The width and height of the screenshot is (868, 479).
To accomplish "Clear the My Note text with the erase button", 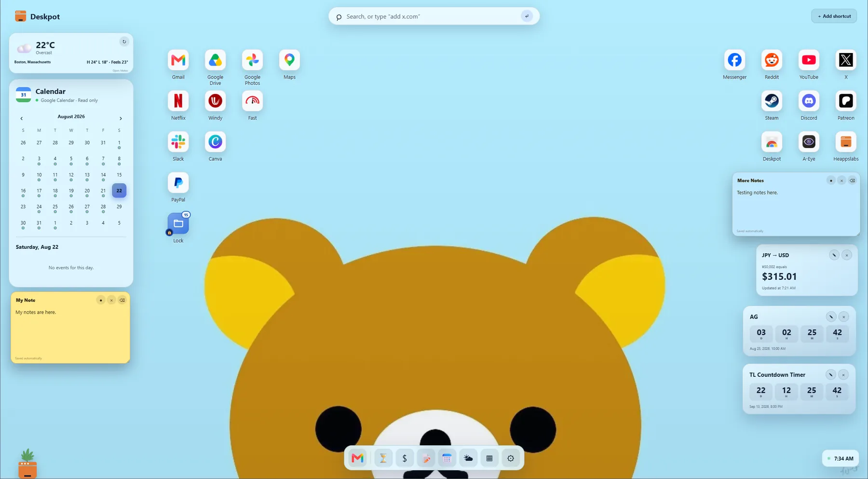I will [x=122, y=300].
